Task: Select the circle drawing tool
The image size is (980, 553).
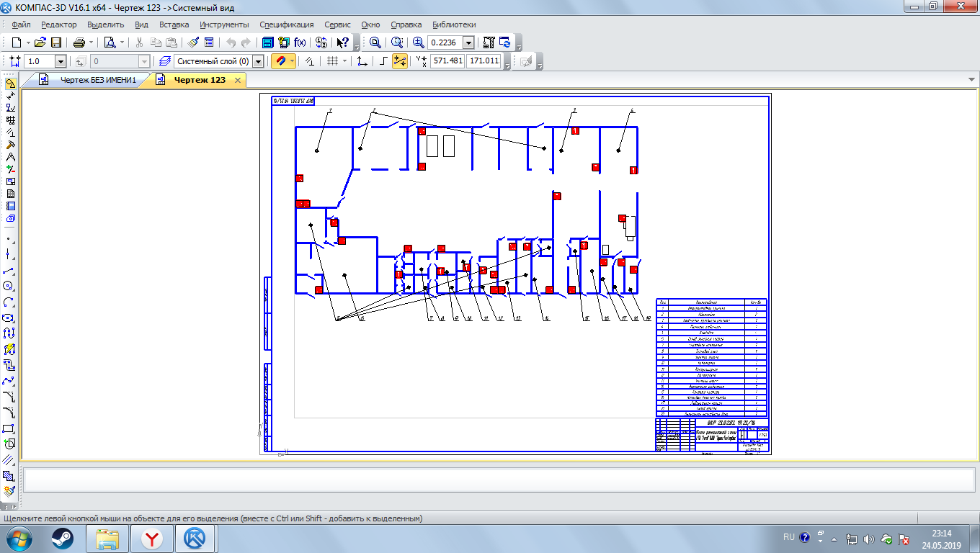Action: [9, 286]
